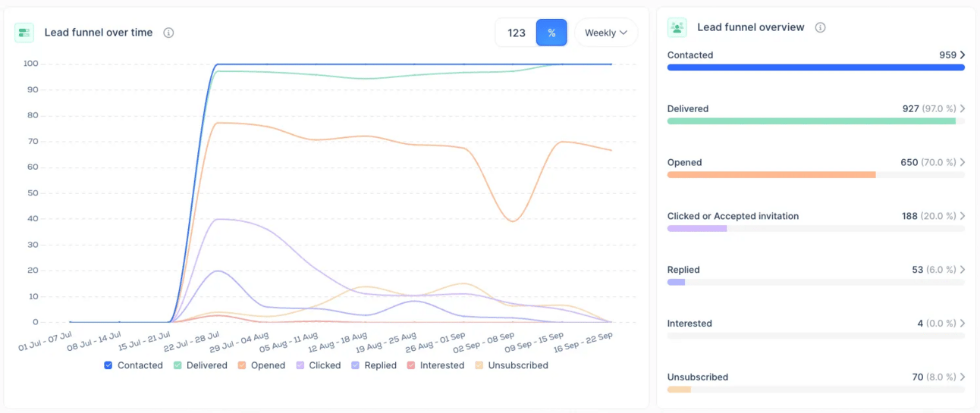Image resolution: width=980 pixels, height=413 pixels.
Task: Click the Unsubscribed progress bar
Action: (815, 390)
